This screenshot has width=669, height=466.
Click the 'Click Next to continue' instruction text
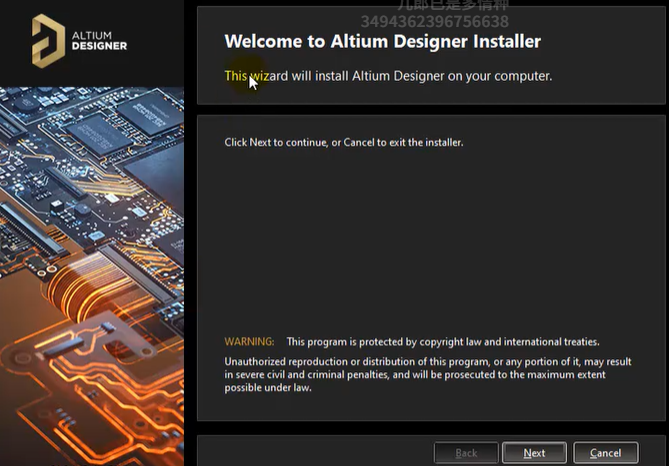[x=344, y=142]
